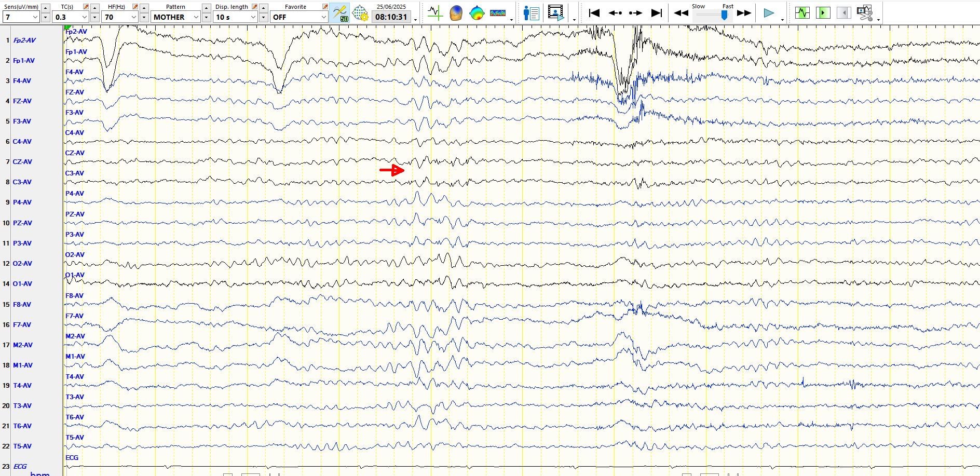Activate the waveform measurement cursor icon
980x476 pixels.
tap(435, 13)
